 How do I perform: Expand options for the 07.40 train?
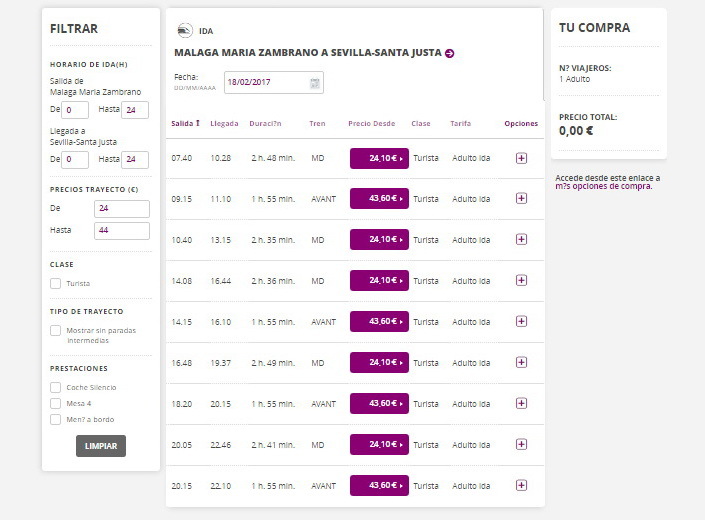coord(521,158)
